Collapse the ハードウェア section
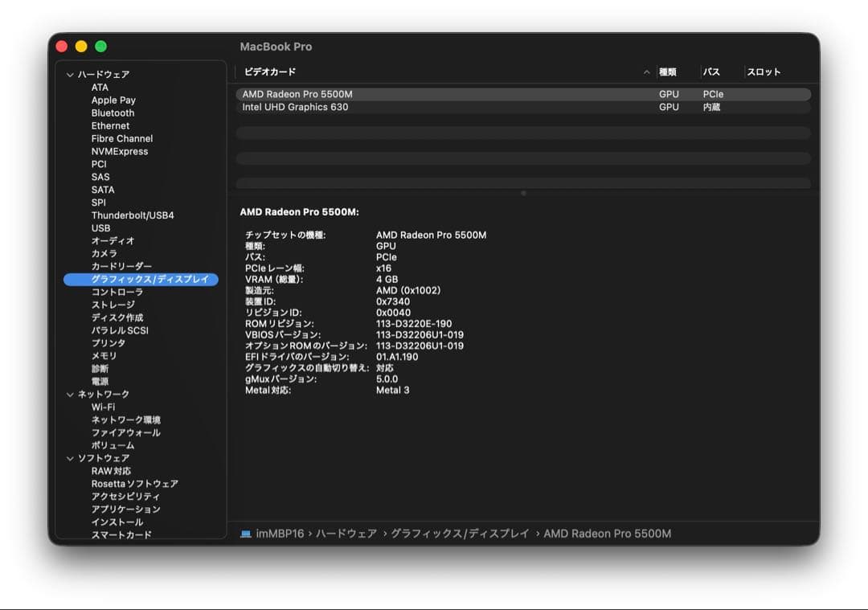Screen dimensions: 868x610 71,74
